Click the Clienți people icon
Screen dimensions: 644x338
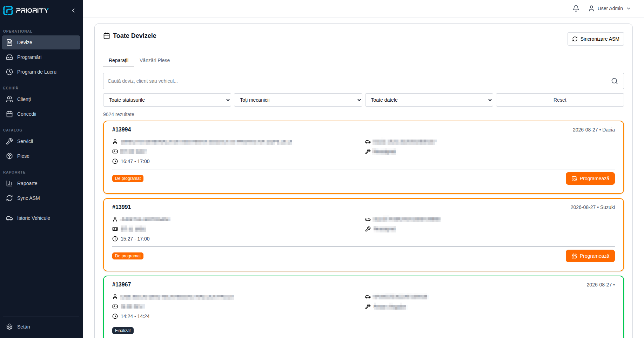click(10, 99)
